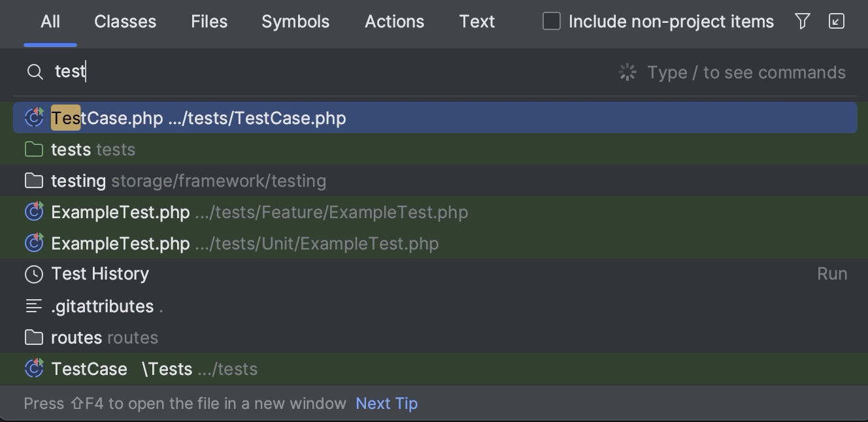Click the clock icon beside Test History
The image size is (868, 422).
pos(33,274)
